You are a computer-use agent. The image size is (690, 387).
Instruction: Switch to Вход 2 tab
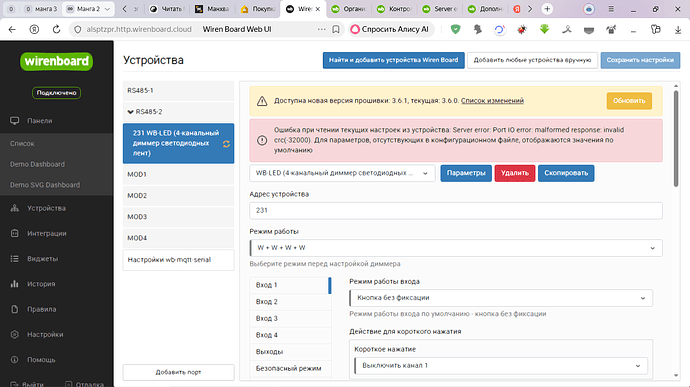click(290, 302)
